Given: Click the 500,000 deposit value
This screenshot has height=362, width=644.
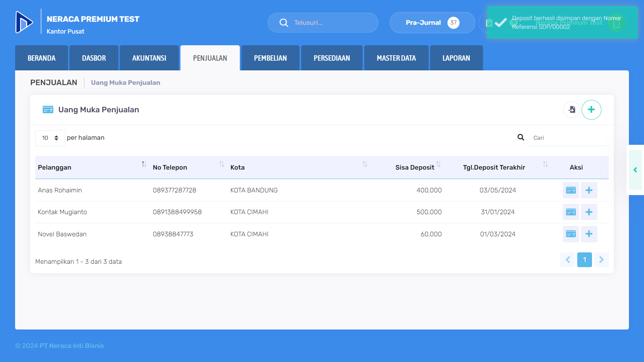Looking at the screenshot, I should point(429,212).
